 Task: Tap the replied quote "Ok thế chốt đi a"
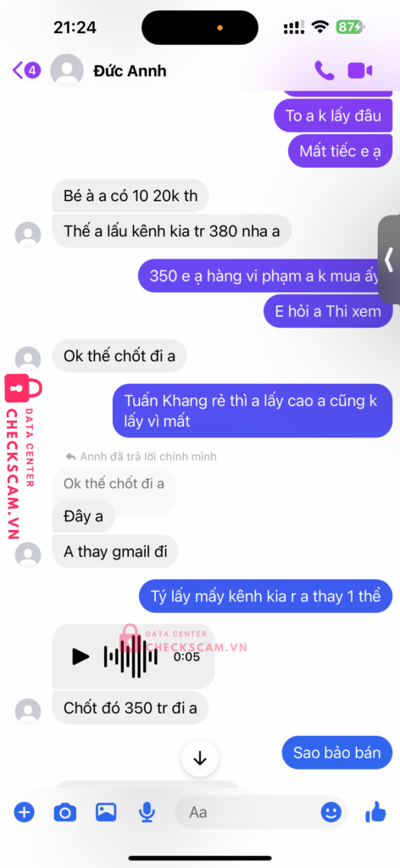[x=114, y=483]
